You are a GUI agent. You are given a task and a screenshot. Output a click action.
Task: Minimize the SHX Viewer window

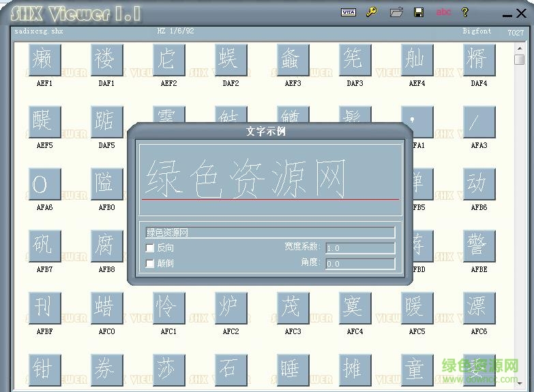(506, 14)
